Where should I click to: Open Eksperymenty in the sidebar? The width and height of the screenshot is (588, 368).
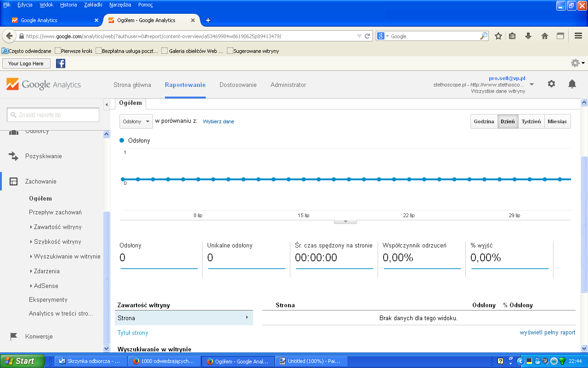[48, 299]
